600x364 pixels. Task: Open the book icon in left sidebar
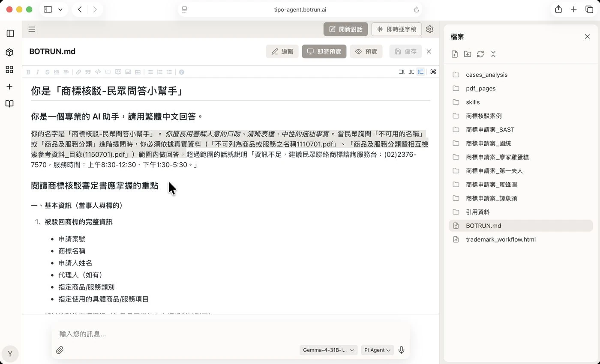[10, 104]
